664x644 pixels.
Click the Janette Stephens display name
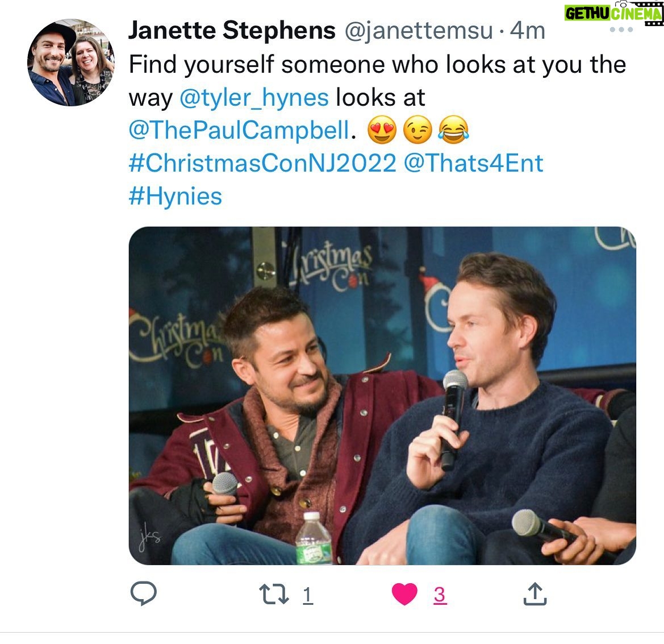tap(232, 31)
